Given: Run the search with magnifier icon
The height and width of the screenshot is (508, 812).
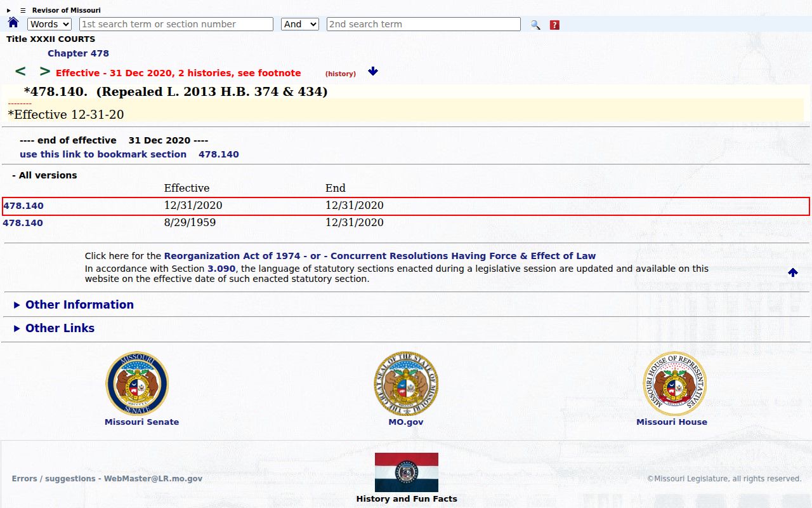Looking at the screenshot, I should point(535,25).
